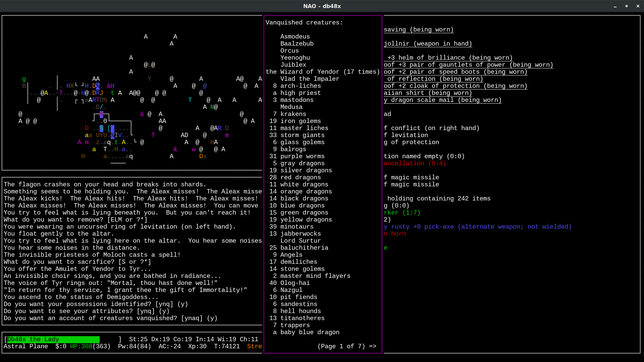The height and width of the screenshot is (362, 644).
Task: Click the '31 purple worms' row
Action: tap(297, 156)
